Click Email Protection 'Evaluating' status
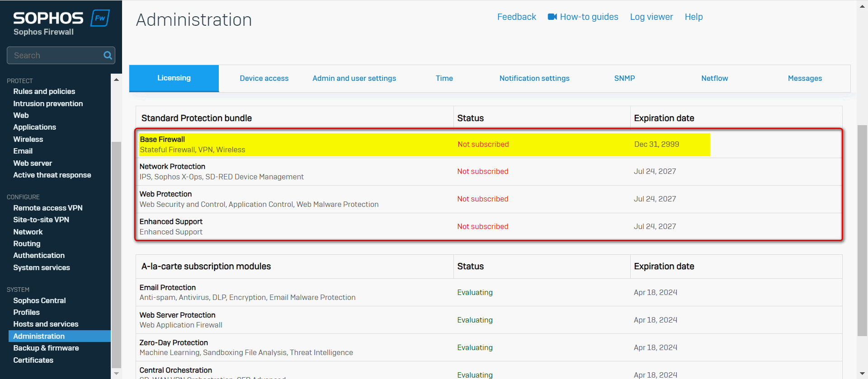This screenshot has width=868, height=379. (x=475, y=292)
